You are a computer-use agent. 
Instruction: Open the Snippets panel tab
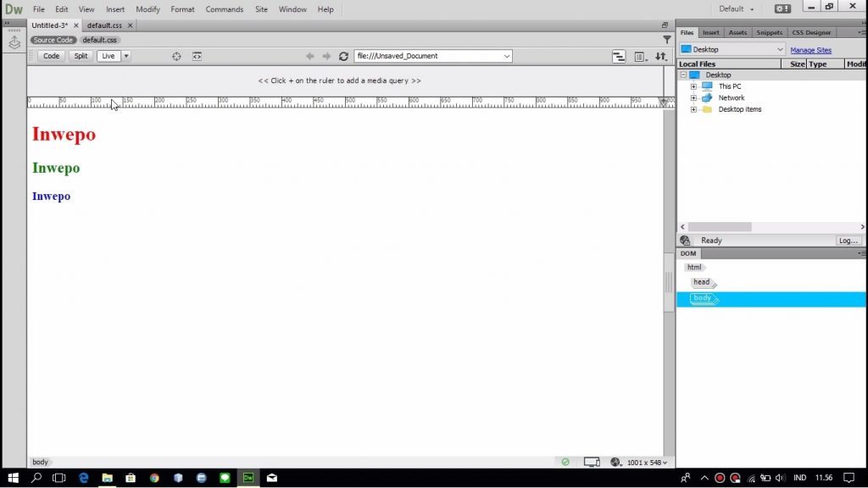point(770,33)
